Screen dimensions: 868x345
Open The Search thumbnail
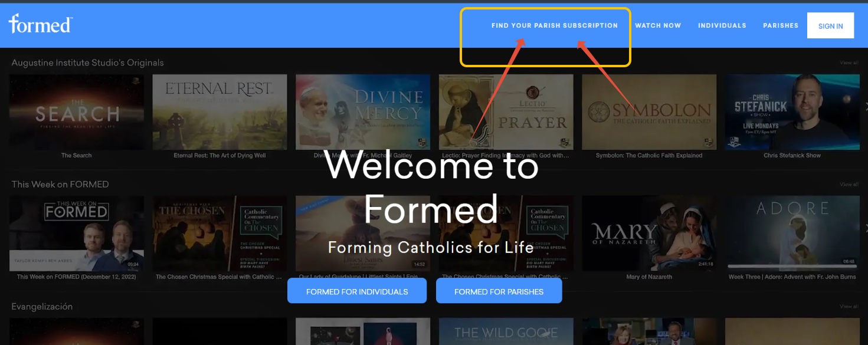click(x=77, y=112)
